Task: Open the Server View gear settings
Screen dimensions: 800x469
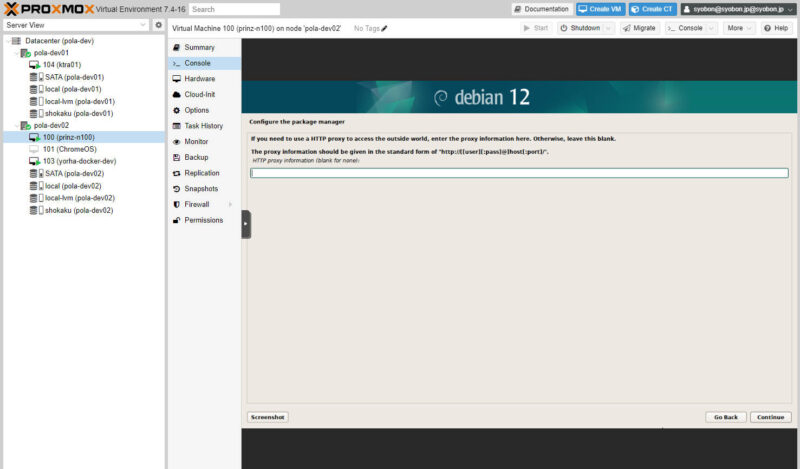Action: pyautogui.click(x=159, y=24)
